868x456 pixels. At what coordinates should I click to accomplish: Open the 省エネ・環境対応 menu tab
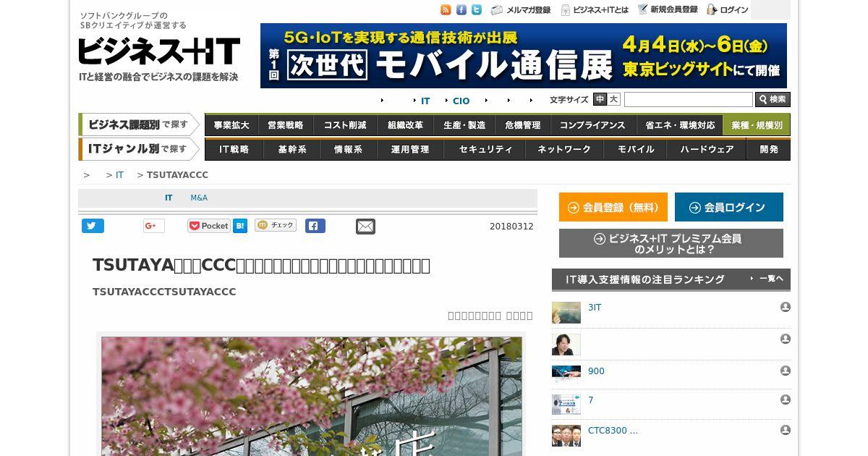[680, 124]
